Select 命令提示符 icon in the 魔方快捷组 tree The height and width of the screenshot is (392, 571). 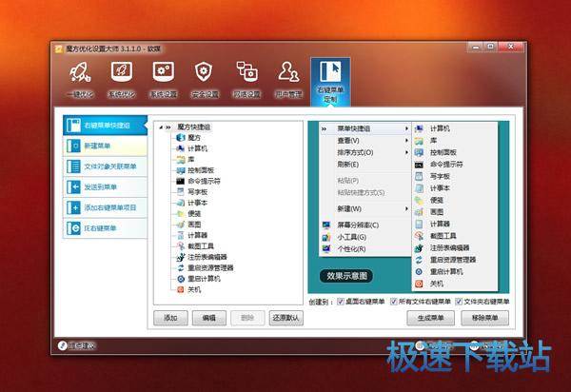[181, 181]
